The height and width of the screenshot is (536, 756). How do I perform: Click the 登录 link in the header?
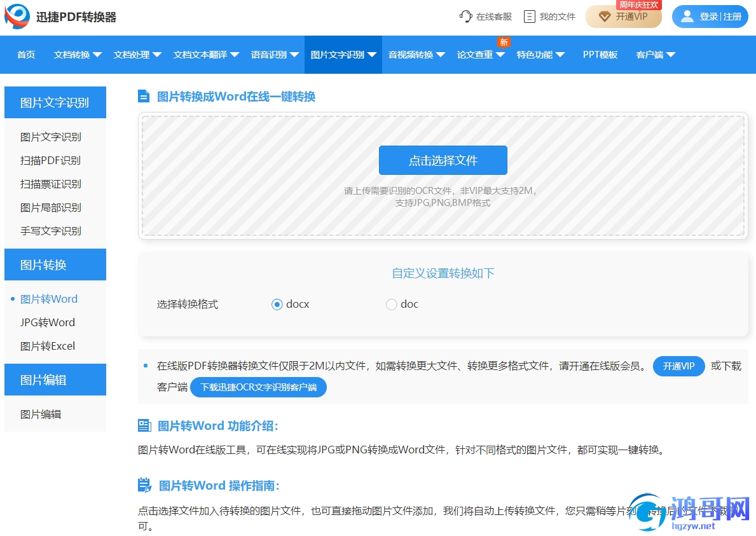pyautogui.click(x=709, y=17)
